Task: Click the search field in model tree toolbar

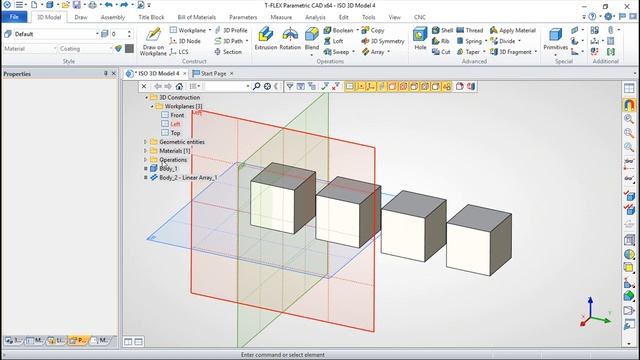Action: pos(228,86)
